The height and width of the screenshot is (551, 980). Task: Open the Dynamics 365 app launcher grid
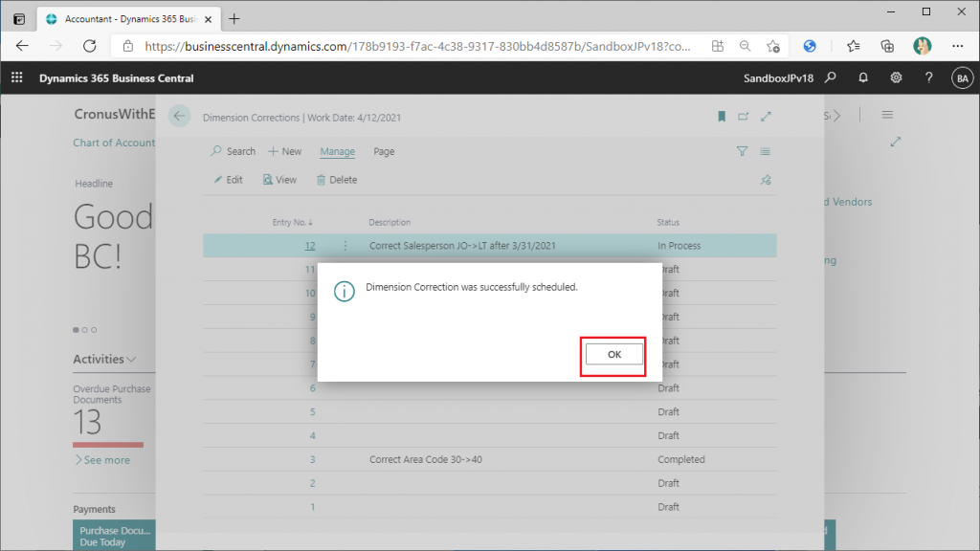pos(17,77)
